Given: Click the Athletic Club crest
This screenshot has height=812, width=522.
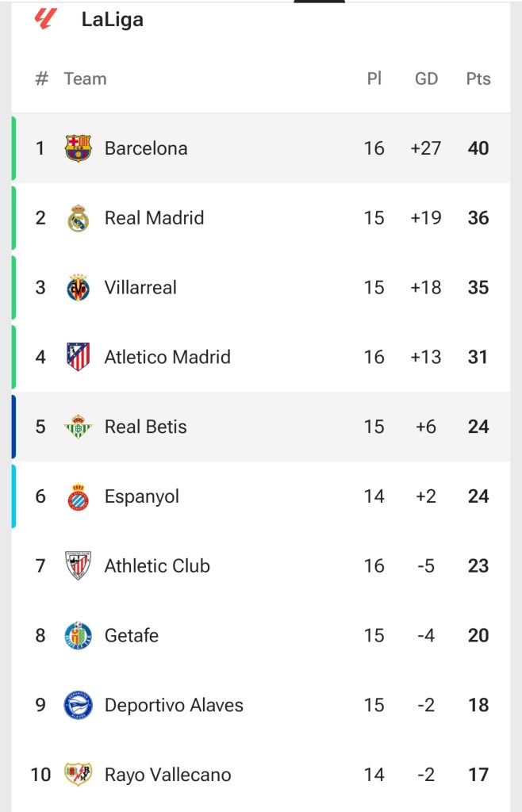Looking at the screenshot, I should [79, 566].
